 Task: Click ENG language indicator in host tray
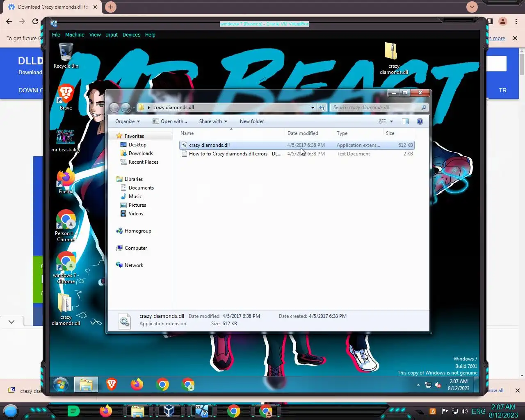coord(478,411)
